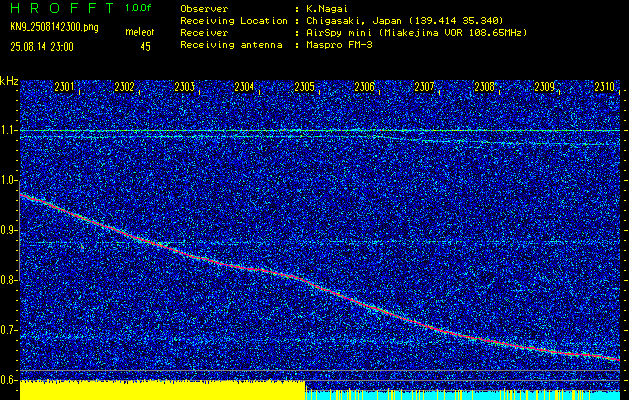Image resolution: width=629 pixels, height=400 pixels.
Task: Click the Receiver field label
Action: (x=204, y=32)
